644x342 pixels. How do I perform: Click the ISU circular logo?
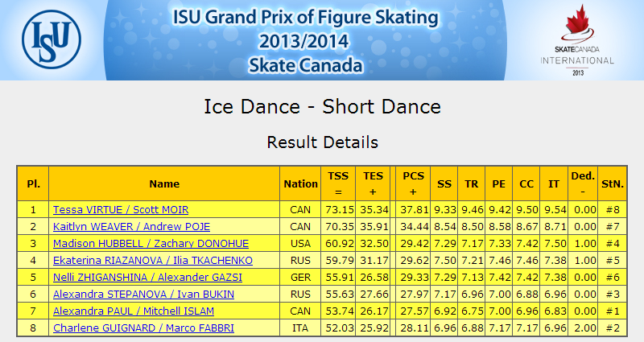coord(52,39)
